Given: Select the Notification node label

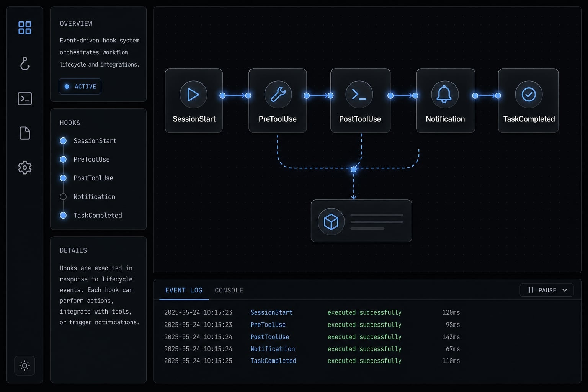Looking at the screenshot, I should [445, 119].
